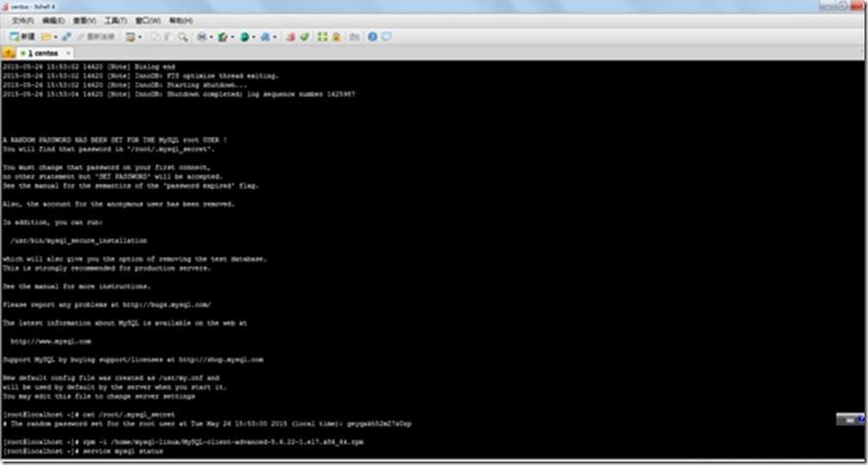Click 'New default config file was created' line
This screenshot has width=868, height=465.
(111, 378)
